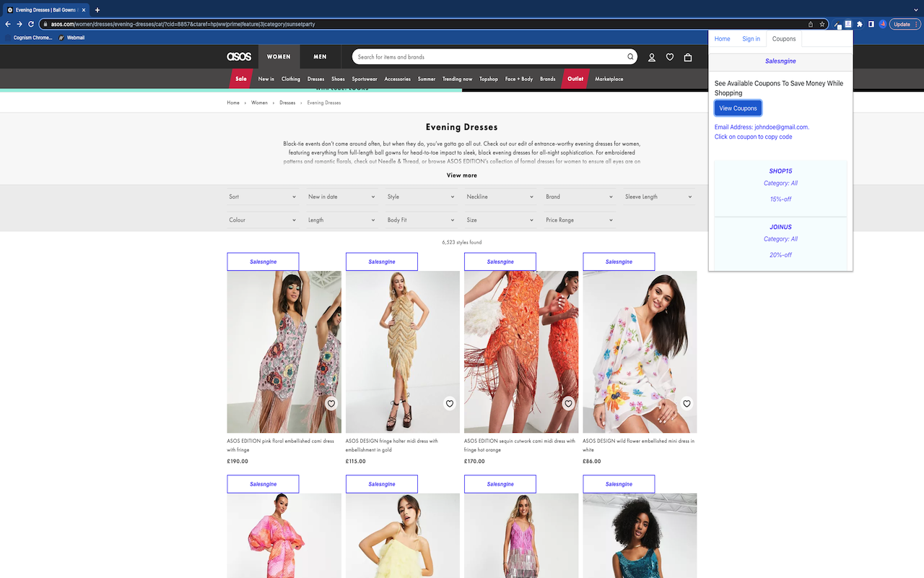Image resolution: width=924 pixels, height=578 pixels.
Task: Open saved items heart icon in header
Action: pyautogui.click(x=670, y=57)
